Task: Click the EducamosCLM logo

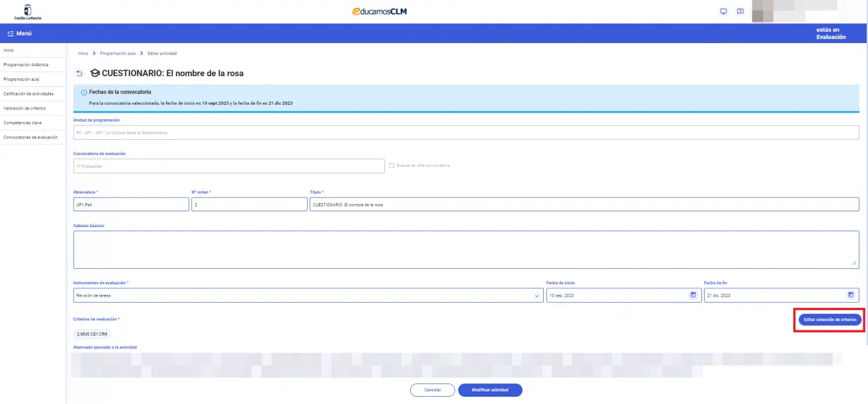Action: click(x=379, y=11)
